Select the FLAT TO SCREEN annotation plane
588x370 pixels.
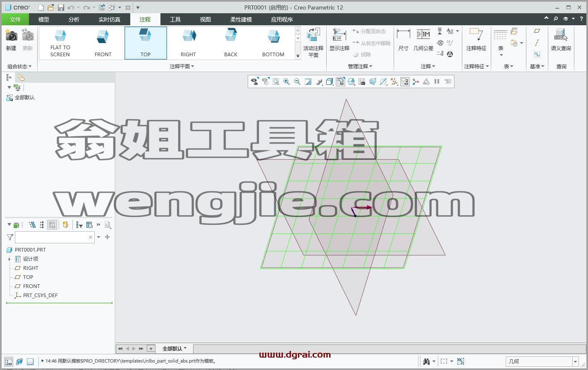click(x=60, y=43)
